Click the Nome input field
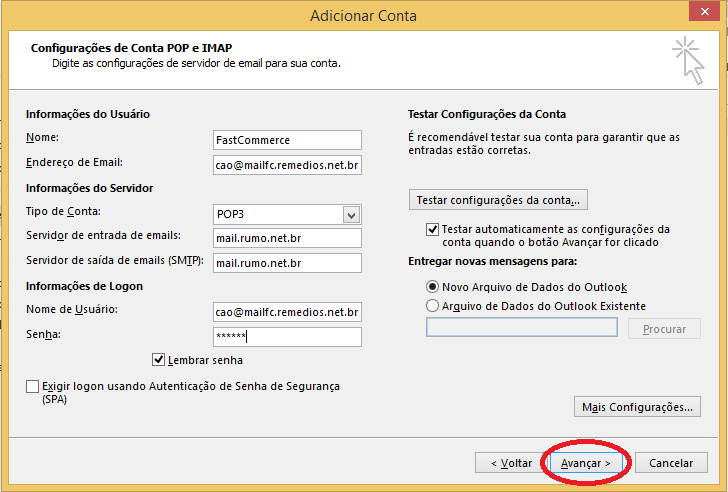 [287, 140]
